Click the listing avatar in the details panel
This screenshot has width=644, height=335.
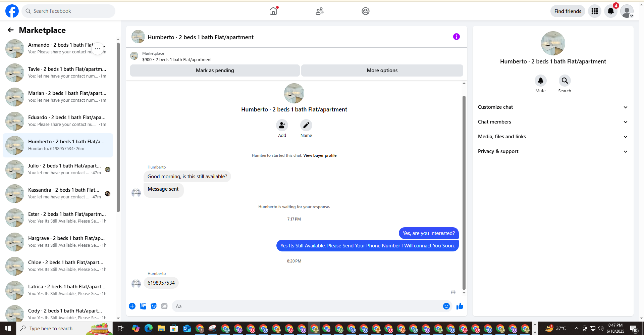553,43
